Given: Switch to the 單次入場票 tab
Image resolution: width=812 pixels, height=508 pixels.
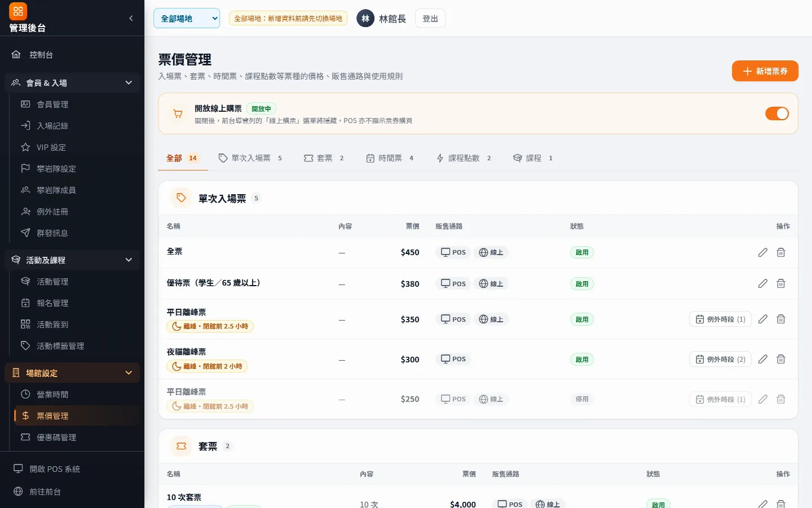Looking at the screenshot, I should coord(250,158).
